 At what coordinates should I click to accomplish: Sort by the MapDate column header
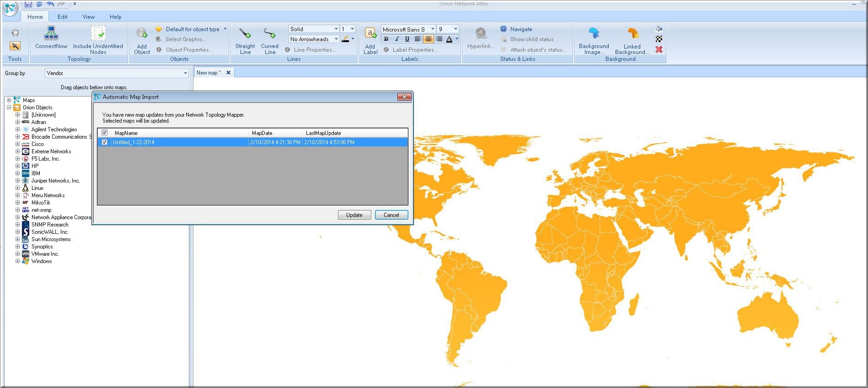pyautogui.click(x=276, y=133)
